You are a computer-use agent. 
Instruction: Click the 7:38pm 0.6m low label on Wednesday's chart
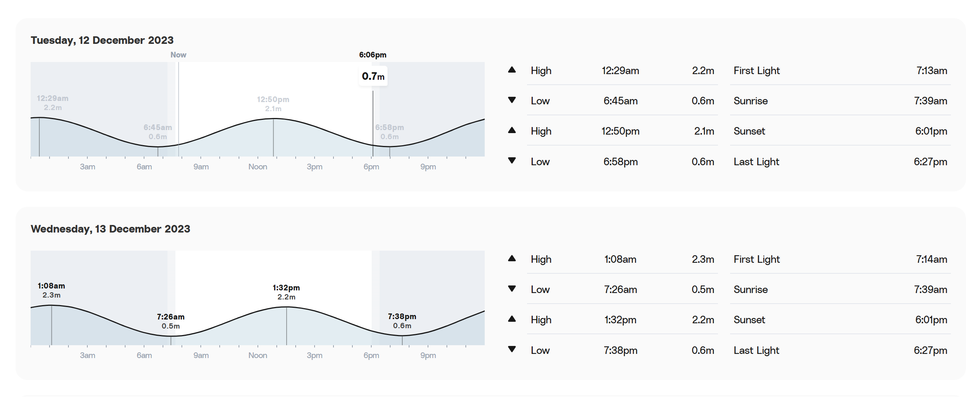pos(402,321)
